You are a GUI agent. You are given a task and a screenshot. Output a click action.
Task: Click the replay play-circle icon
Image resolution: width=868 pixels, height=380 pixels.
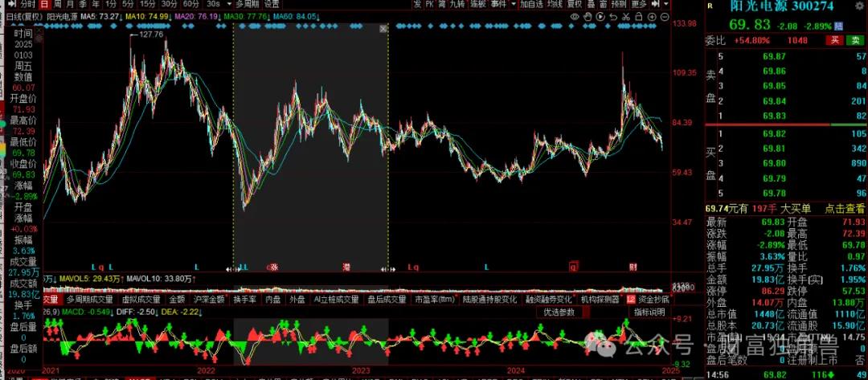click(x=600, y=17)
